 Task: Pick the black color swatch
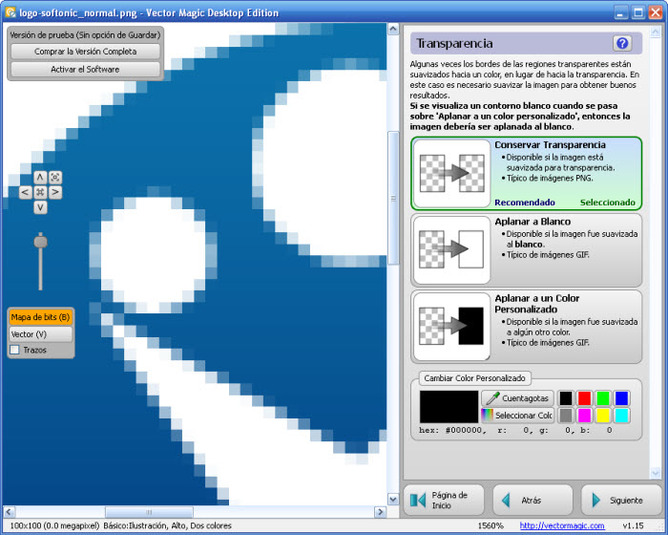[x=566, y=398]
